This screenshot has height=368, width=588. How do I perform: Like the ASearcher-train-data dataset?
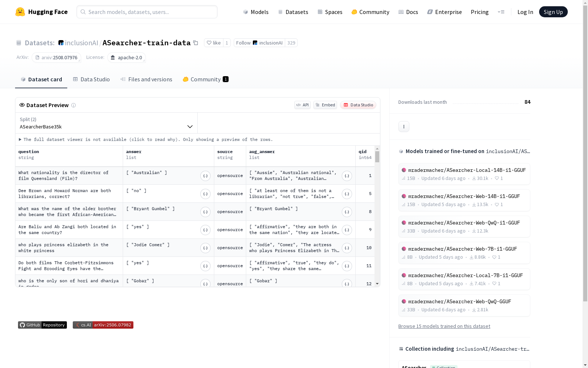pyautogui.click(x=214, y=43)
